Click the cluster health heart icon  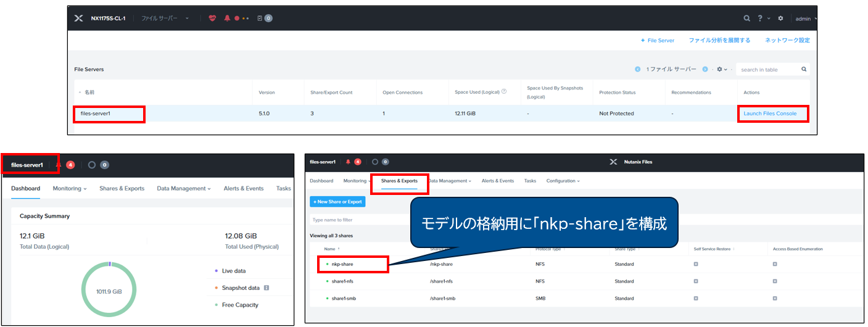pos(213,19)
